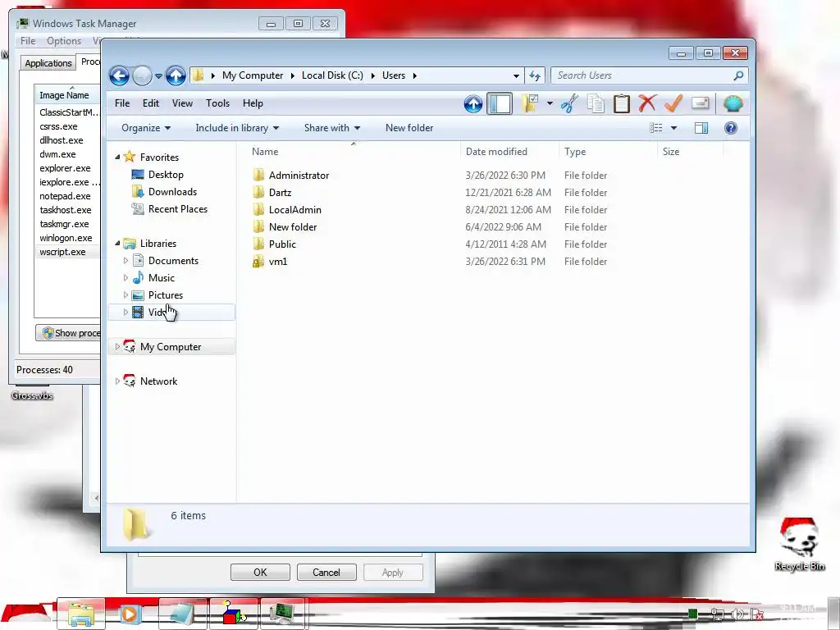
Task: Open Windows Explorer taskbar icon
Action: pyautogui.click(x=81, y=614)
